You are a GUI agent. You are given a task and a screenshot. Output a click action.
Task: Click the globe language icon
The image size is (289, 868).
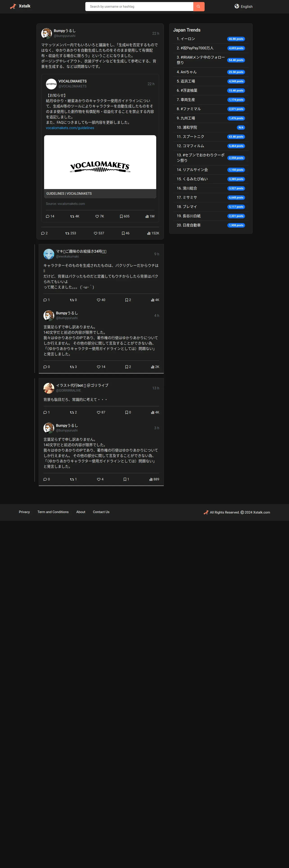(x=237, y=6)
